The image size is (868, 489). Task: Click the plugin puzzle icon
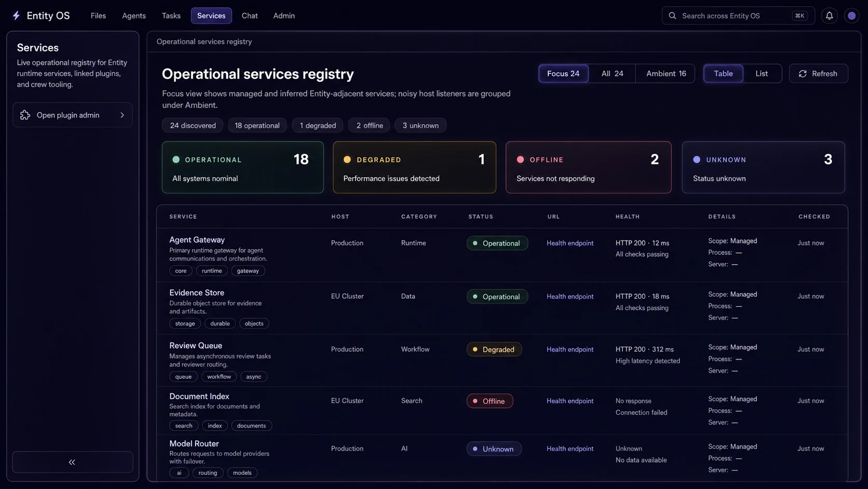[x=25, y=115]
